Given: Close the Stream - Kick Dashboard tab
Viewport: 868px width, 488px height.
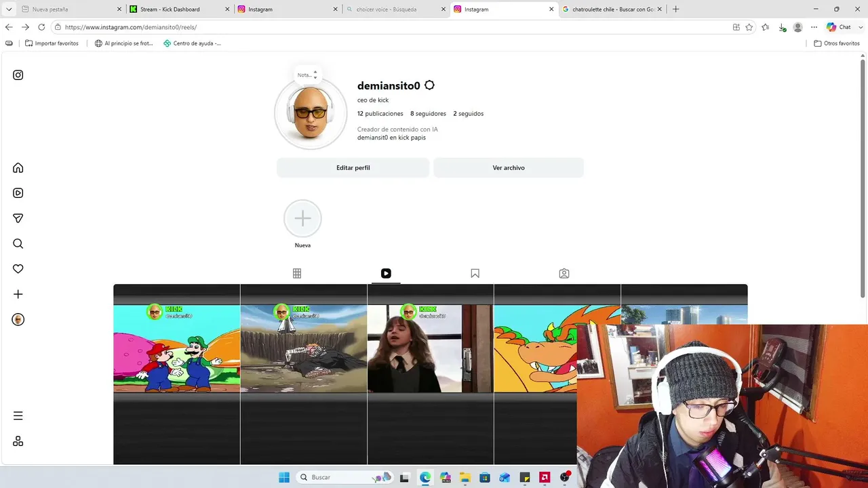Looking at the screenshot, I should [227, 9].
